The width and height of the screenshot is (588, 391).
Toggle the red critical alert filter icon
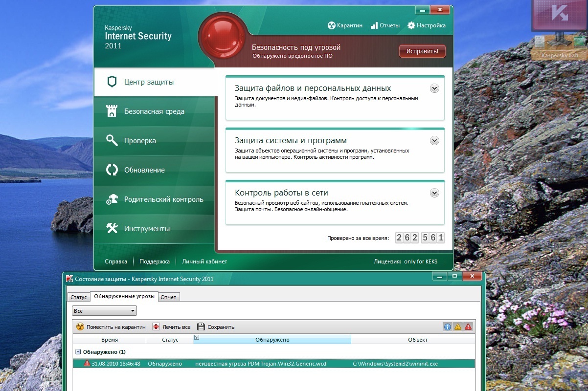coord(468,327)
